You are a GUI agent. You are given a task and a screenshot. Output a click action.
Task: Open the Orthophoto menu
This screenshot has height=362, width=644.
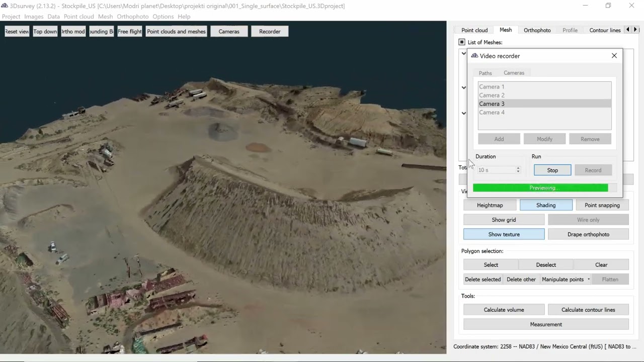132,17
